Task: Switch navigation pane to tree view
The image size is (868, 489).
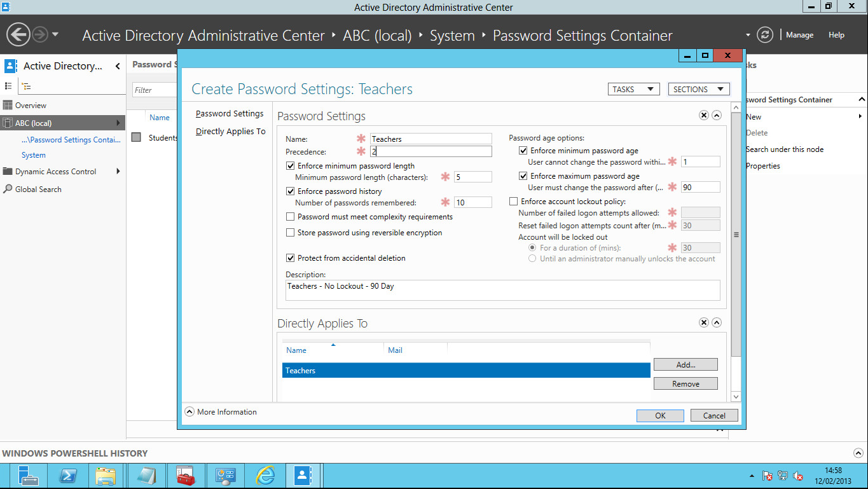Action: [26, 86]
